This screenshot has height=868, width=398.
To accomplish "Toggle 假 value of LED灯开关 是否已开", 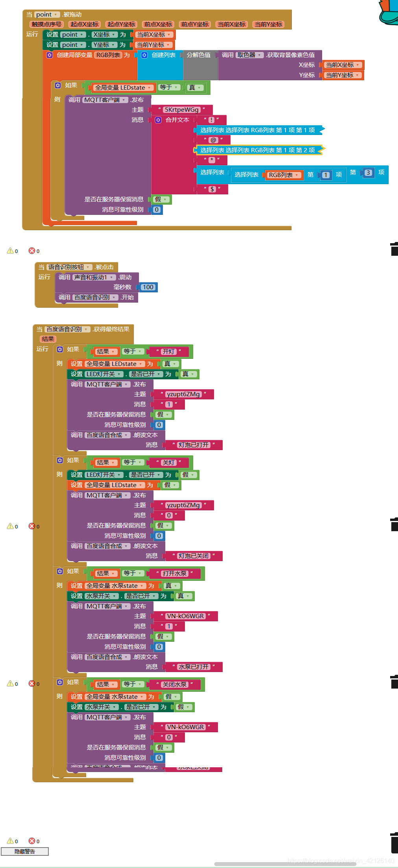I will pyautogui.click(x=188, y=475).
